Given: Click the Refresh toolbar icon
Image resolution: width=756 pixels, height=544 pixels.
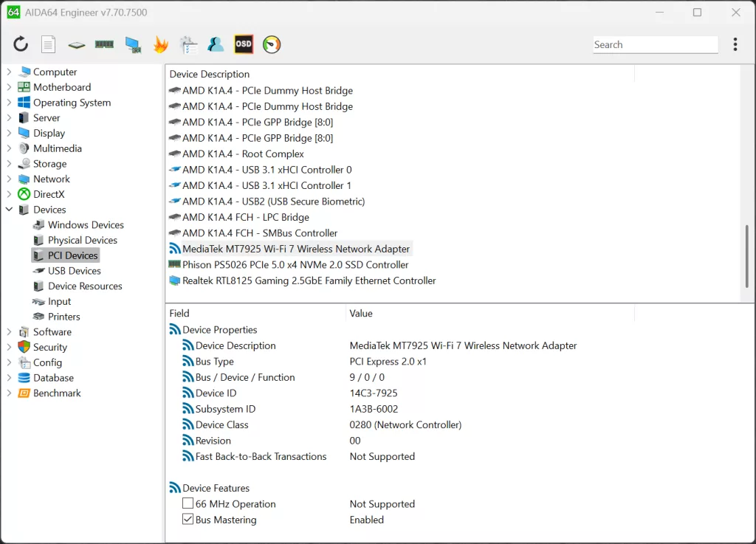Looking at the screenshot, I should click(x=20, y=44).
